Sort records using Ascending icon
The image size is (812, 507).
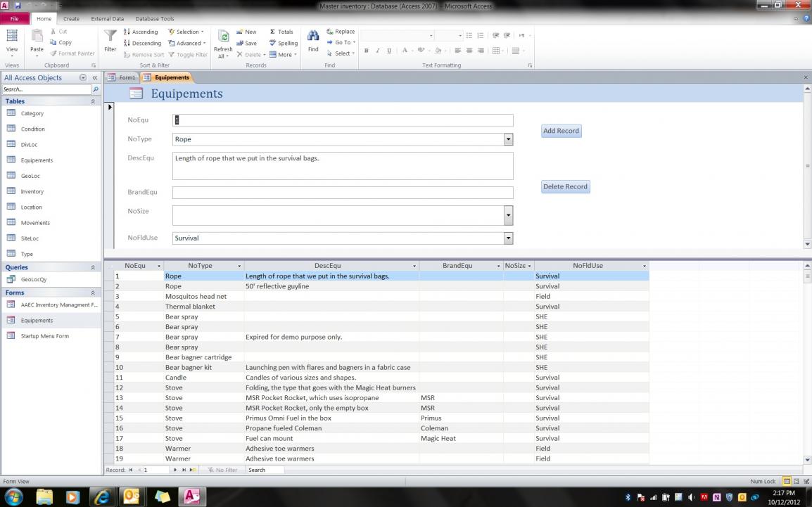pyautogui.click(x=127, y=32)
